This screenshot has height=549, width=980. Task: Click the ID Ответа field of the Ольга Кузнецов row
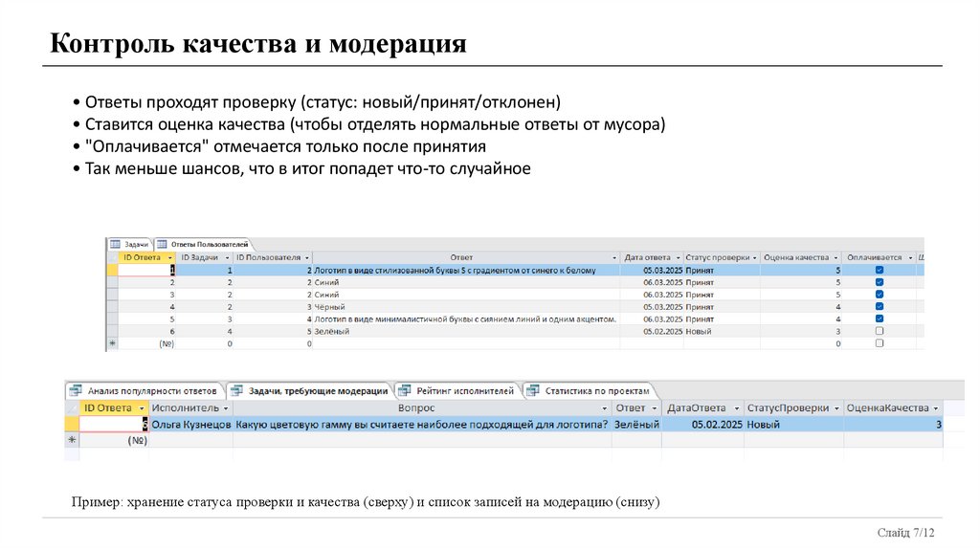coord(115,424)
